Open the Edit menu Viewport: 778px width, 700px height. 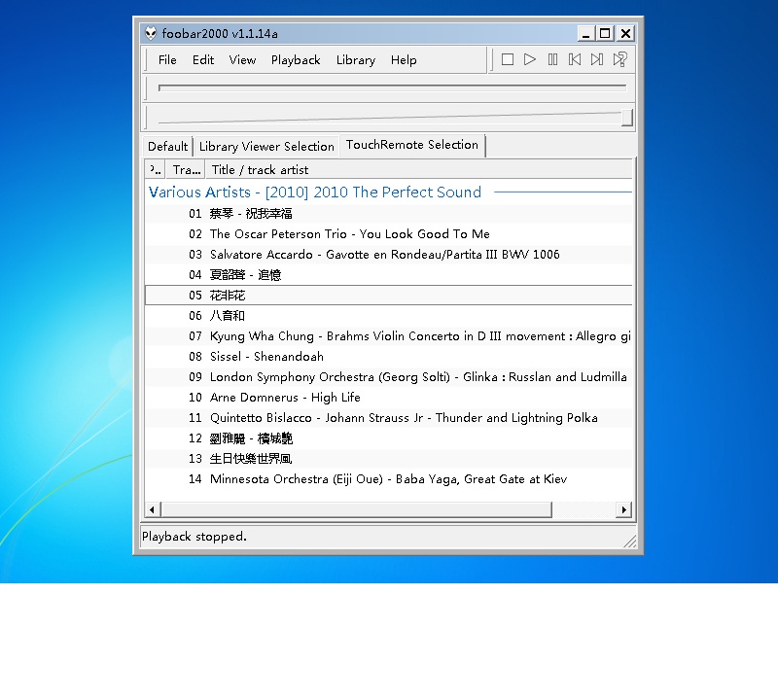(203, 60)
